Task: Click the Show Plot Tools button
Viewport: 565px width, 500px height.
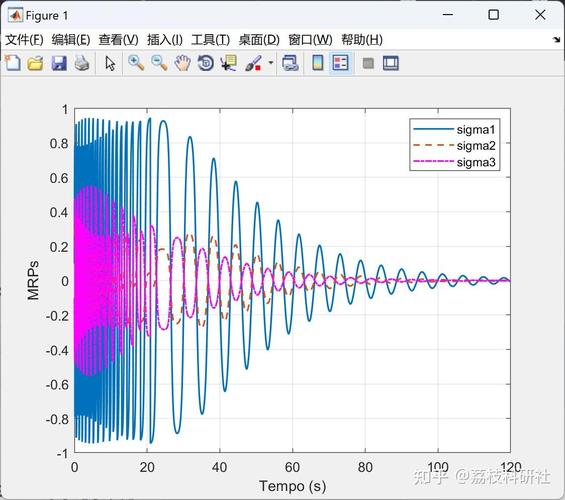Action: pyautogui.click(x=391, y=63)
